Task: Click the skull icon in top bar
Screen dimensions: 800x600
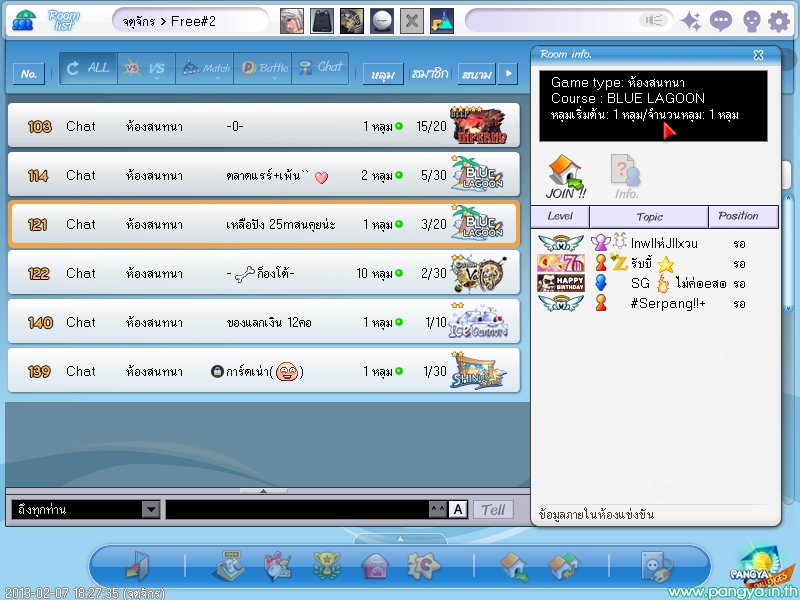Action: 751,21
